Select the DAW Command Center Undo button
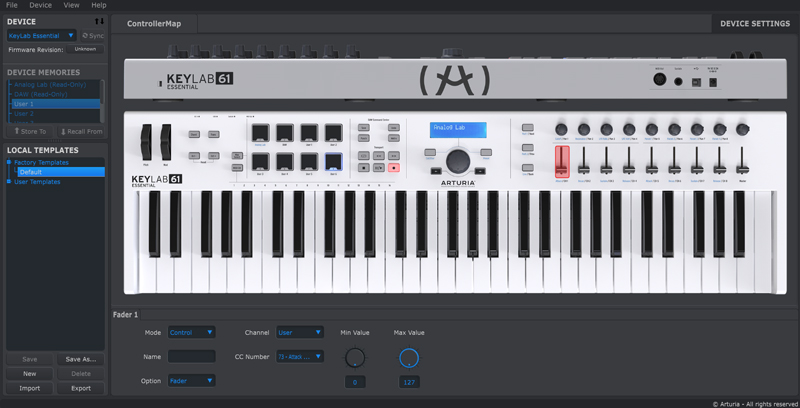Screen dimensions: 800x408 [394, 128]
